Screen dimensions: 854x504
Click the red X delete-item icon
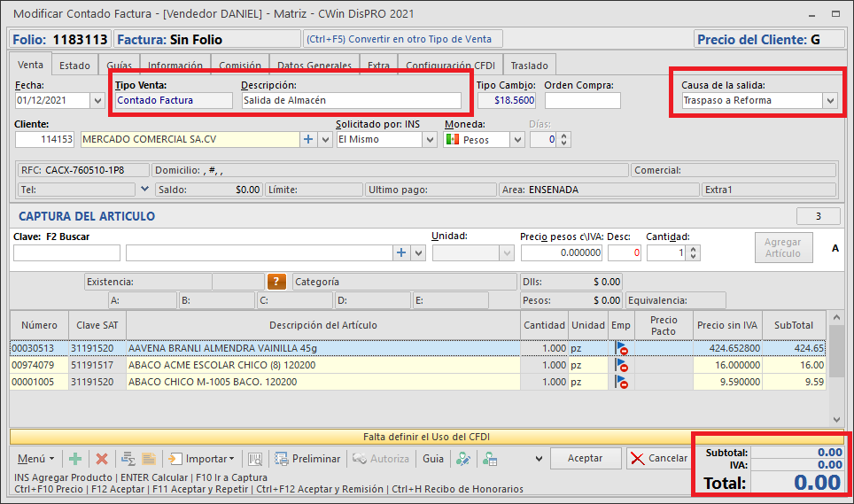pyautogui.click(x=102, y=459)
